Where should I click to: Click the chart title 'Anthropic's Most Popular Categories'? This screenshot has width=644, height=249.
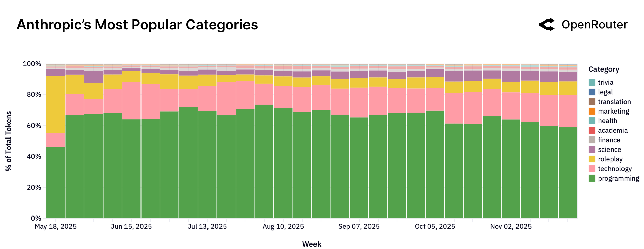coord(137,25)
